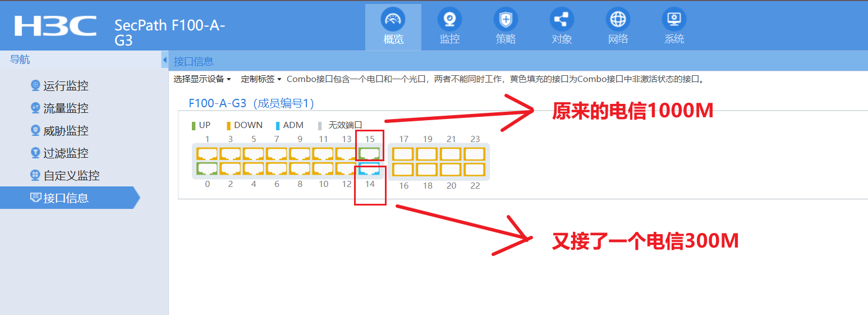Screen dimensions: 868x315
Task: Select the port 13 interface icon
Action: tap(346, 154)
